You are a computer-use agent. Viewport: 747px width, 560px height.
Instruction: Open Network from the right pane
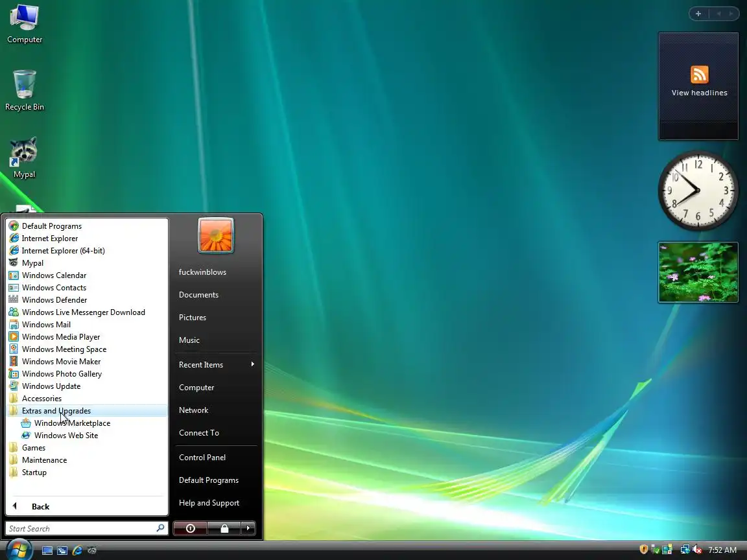(216, 410)
